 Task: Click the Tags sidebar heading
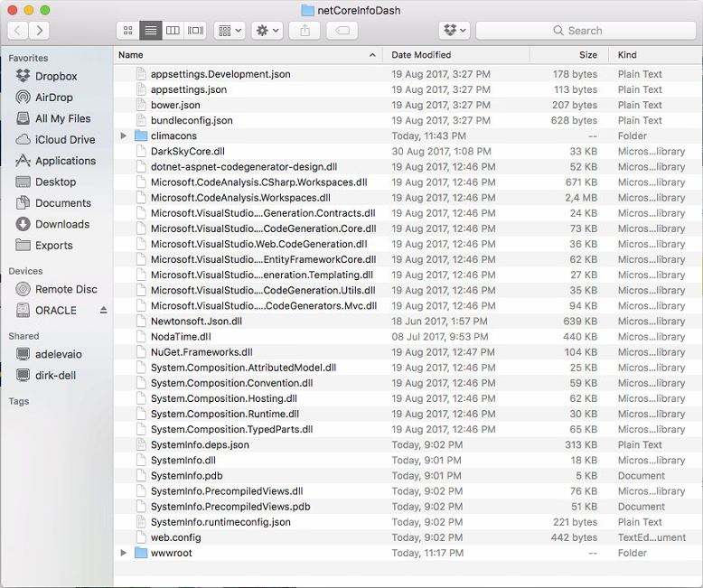point(19,401)
